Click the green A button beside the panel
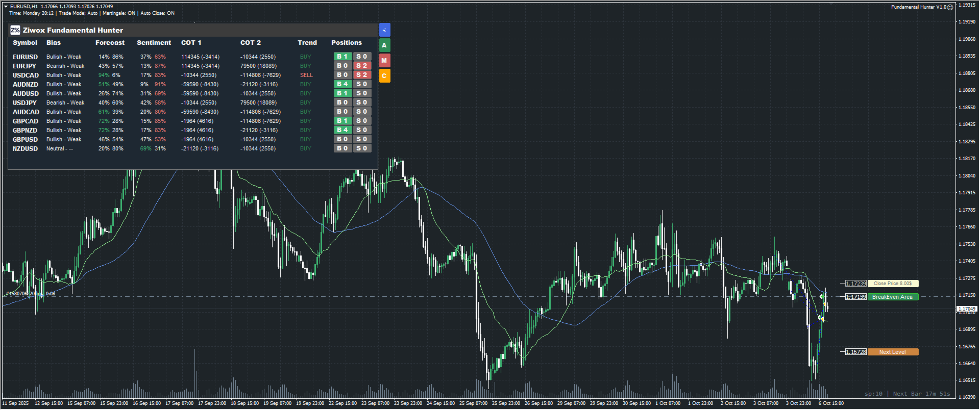The width and height of the screenshot is (980, 410). 384,45
